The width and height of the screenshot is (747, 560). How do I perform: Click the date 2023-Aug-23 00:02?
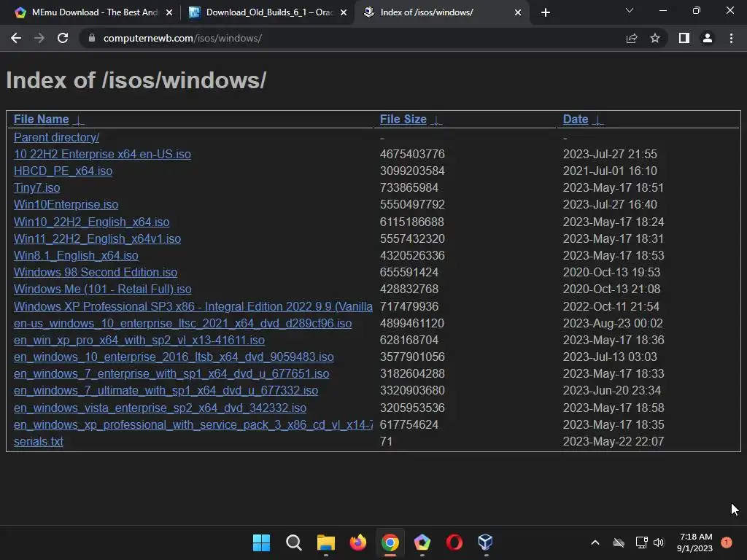613,323
